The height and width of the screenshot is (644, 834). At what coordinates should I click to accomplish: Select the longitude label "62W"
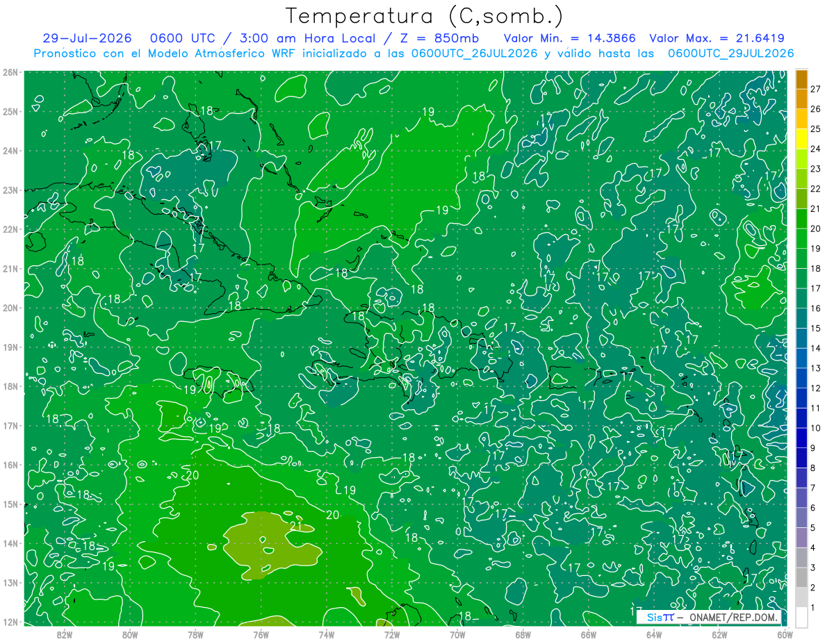(719, 634)
